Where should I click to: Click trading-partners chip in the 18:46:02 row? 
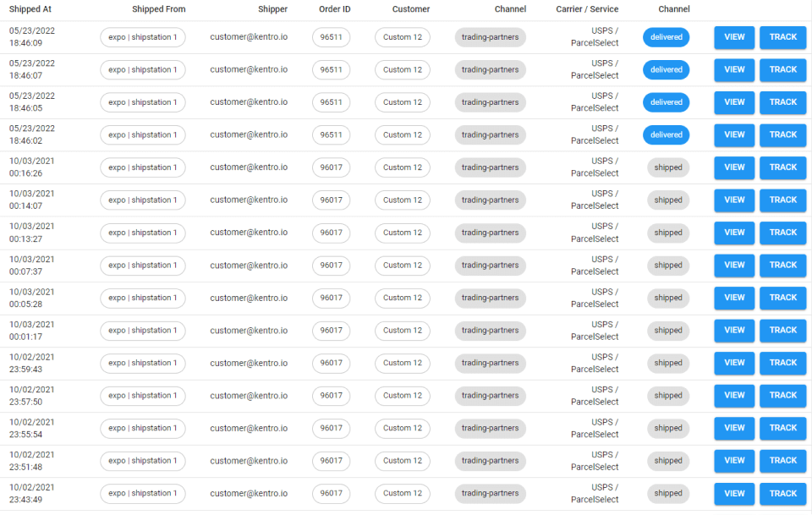[490, 135]
